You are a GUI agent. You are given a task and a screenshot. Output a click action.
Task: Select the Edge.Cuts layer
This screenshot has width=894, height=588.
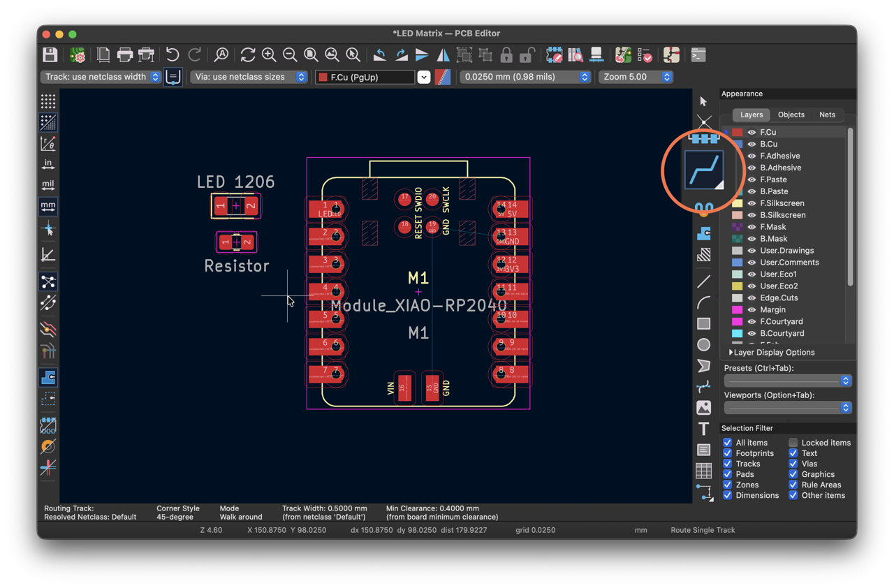(x=779, y=297)
